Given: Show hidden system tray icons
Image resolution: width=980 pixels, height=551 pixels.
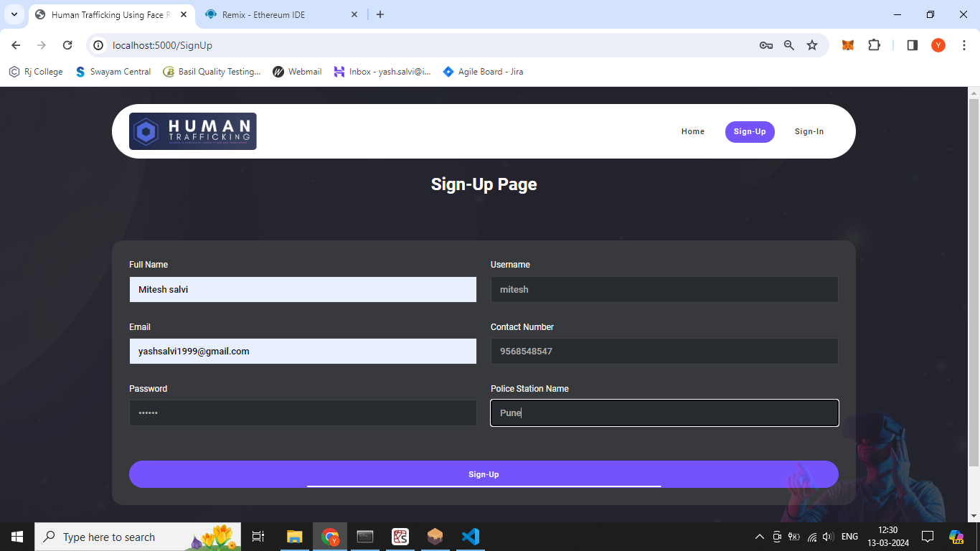Looking at the screenshot, I should coord(759,537).
